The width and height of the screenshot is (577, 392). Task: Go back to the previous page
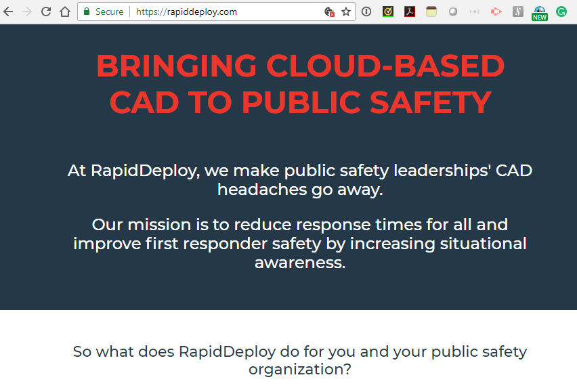pos(8,12)
